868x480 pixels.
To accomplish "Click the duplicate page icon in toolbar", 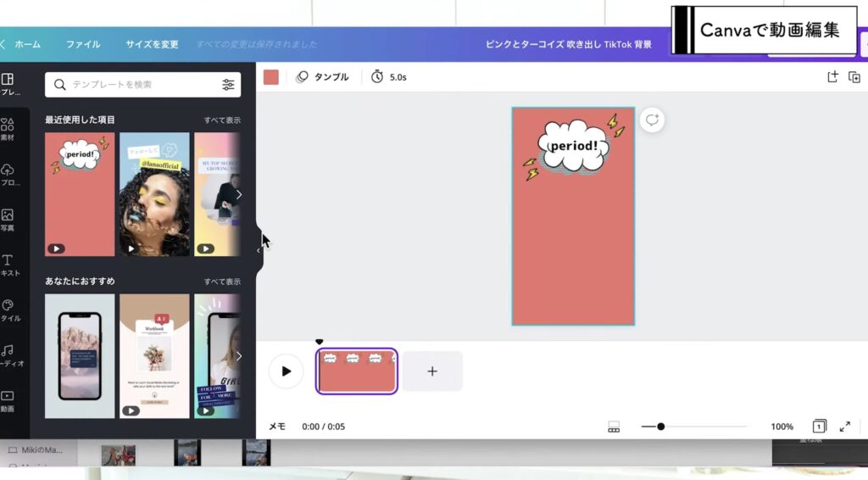I will pyautogui.click(x=854, y=77).
